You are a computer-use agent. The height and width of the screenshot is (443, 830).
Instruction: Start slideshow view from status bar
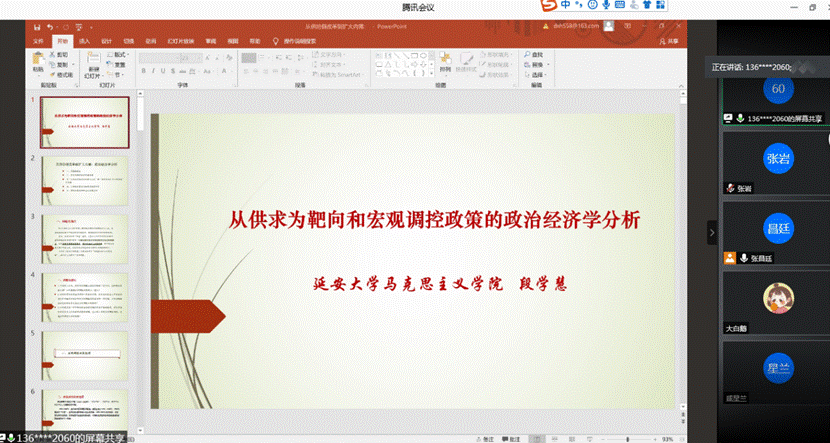coord(588,438)
